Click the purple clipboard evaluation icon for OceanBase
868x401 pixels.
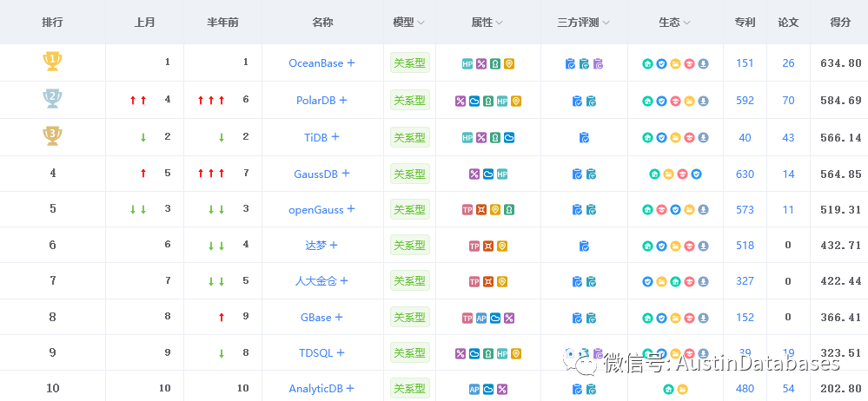pyautogui.click(x=599, y=64)
